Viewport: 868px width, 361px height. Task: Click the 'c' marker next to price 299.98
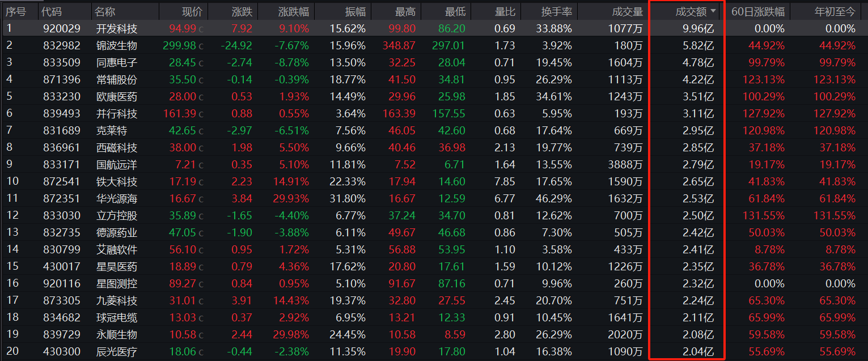click(201, 45)
